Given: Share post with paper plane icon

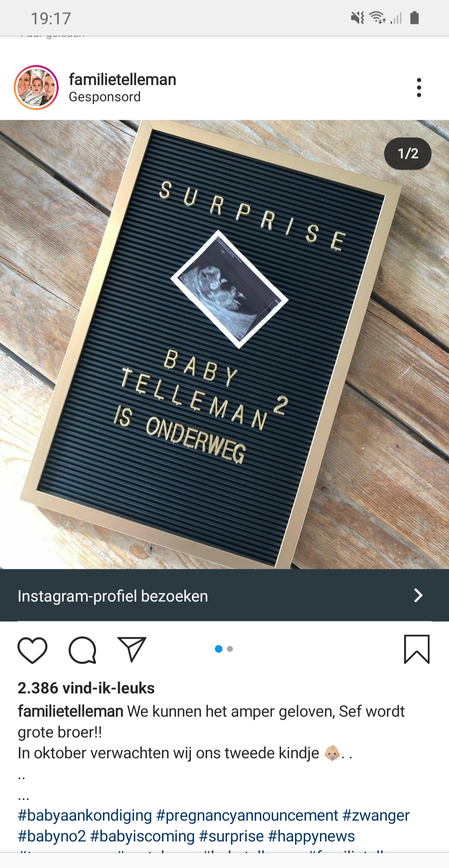Looking at the screenshot, I should click(x=132, y=649).
